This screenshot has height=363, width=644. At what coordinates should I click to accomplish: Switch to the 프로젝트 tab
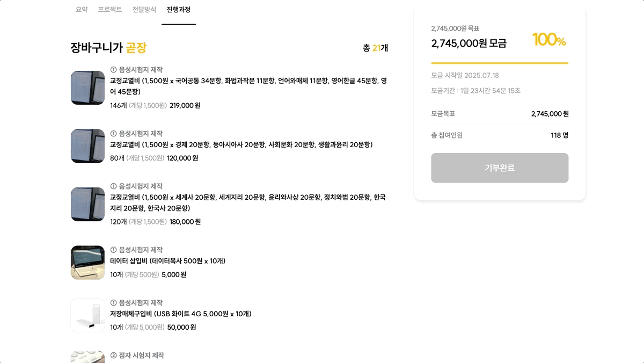110,10
